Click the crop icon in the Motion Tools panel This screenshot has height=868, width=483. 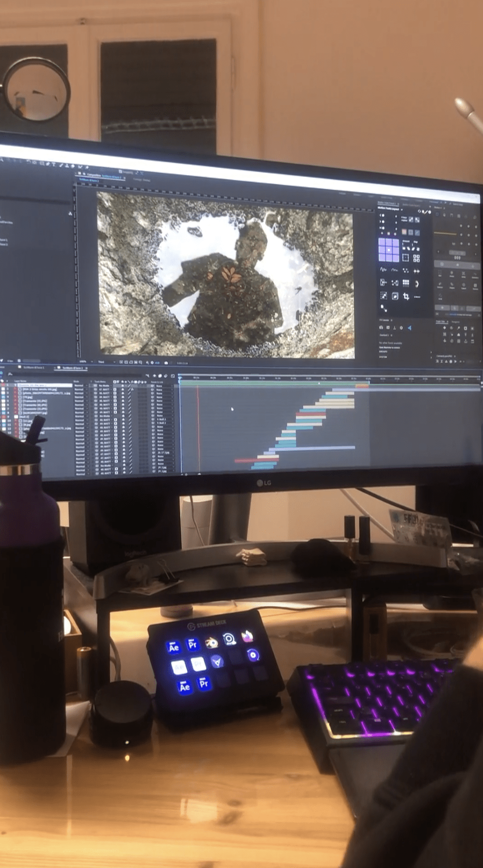(406, 296)
